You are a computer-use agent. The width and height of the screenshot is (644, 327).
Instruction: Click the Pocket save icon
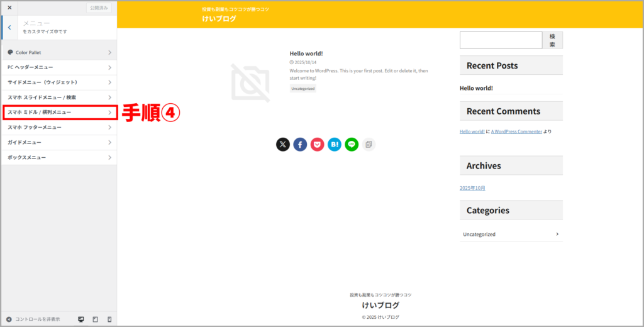[x=318, y=145]
